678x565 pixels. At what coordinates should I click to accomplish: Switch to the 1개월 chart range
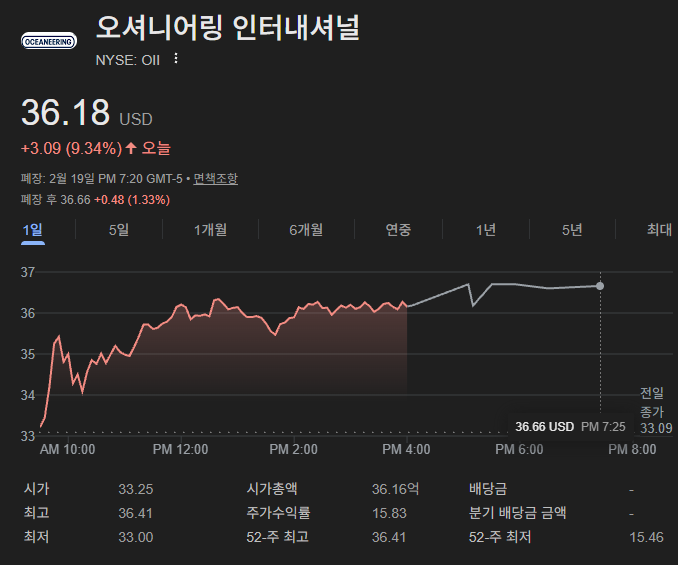[210, 230]
